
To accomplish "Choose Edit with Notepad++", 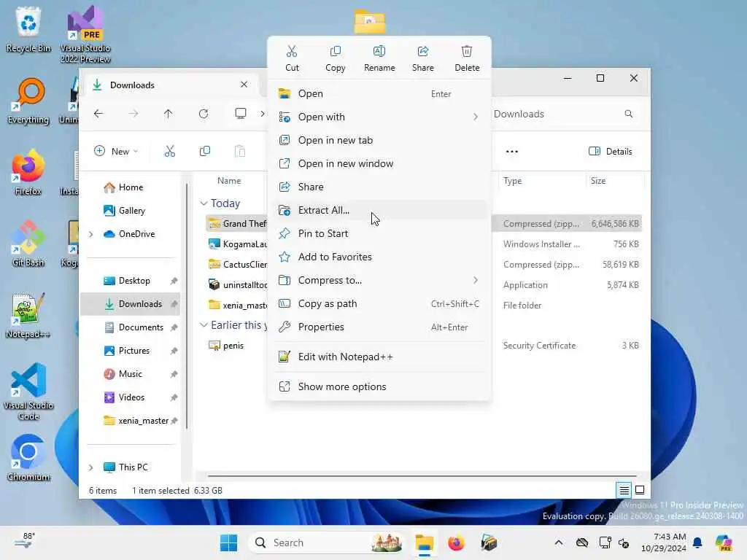I will click(x=379, y=357).
